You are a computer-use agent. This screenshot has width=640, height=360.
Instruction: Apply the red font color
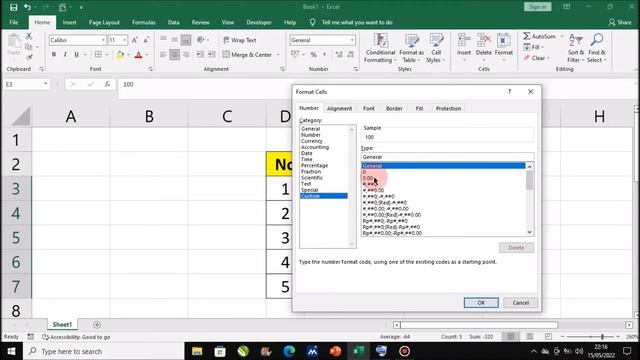pyautogui.click(x=138, y=54)
